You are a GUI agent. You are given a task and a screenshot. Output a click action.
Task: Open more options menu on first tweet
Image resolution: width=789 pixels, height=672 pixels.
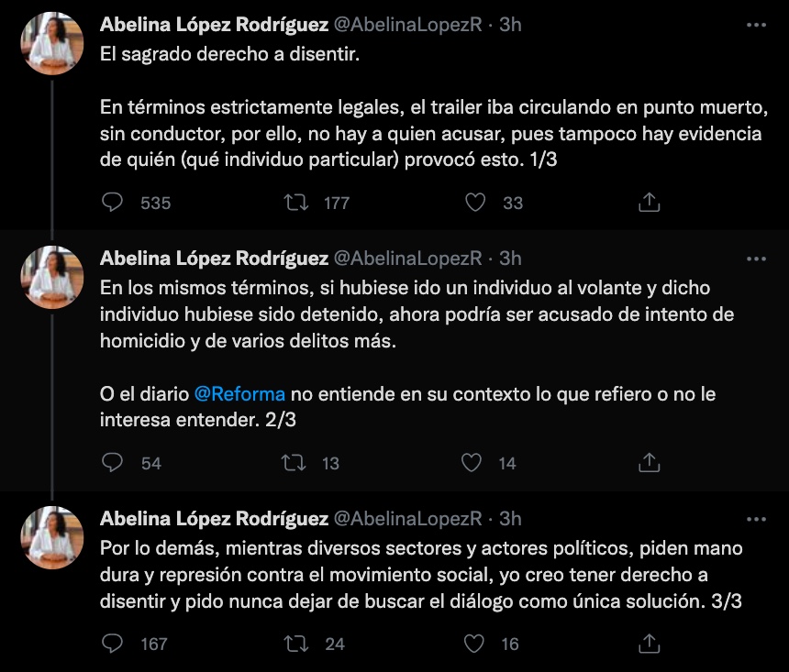click(756, 26)
